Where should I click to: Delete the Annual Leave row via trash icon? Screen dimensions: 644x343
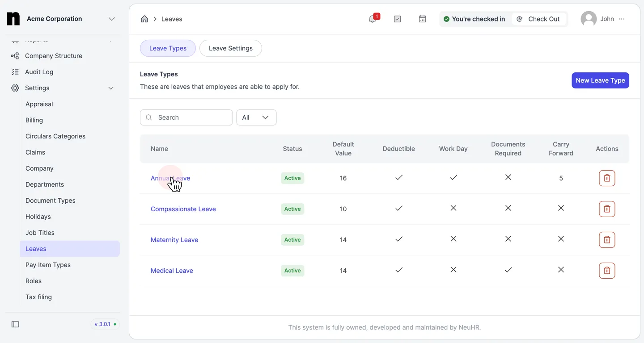click(607, 178)
